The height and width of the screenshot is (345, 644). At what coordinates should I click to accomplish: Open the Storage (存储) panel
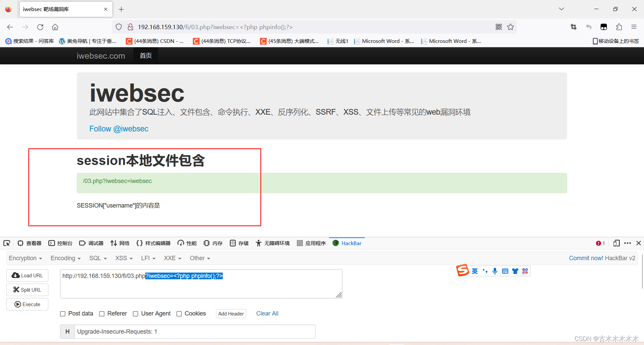click(x=239, y=243)
